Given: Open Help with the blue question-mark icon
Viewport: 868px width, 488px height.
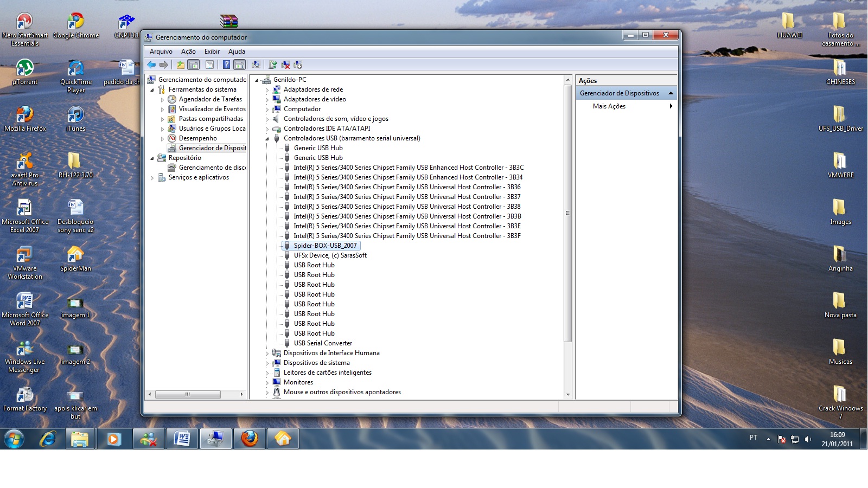Looking at the screenshot, I should (x=227, y=65).
